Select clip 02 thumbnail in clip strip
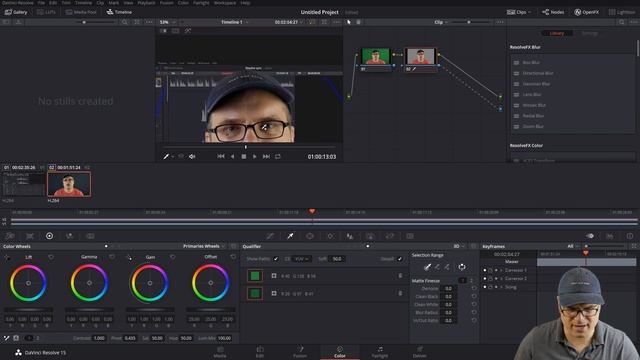 click(69, 184)
